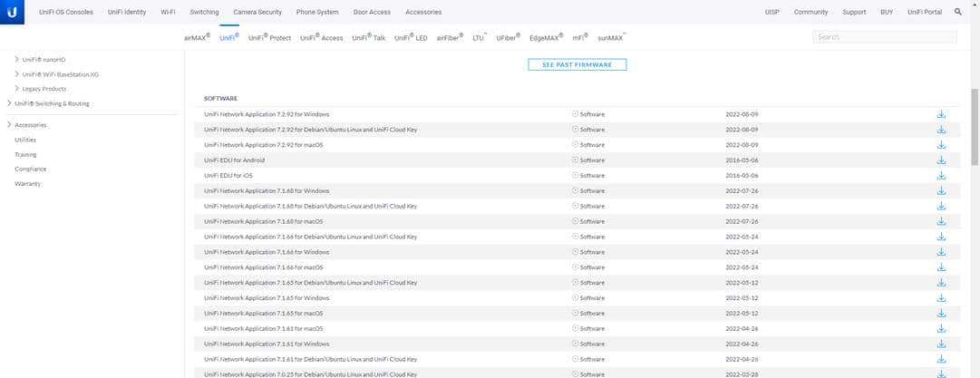Switch to the sunMAX tab

612,37
